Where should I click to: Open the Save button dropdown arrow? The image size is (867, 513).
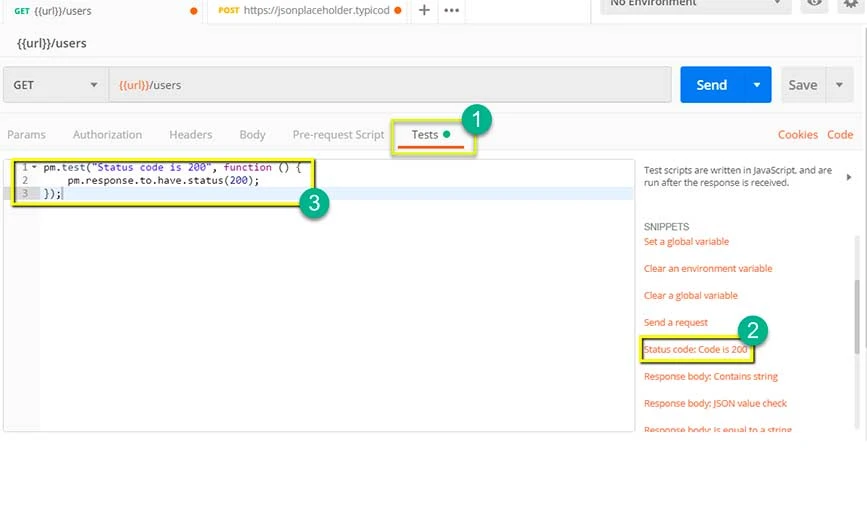point(839,85)
